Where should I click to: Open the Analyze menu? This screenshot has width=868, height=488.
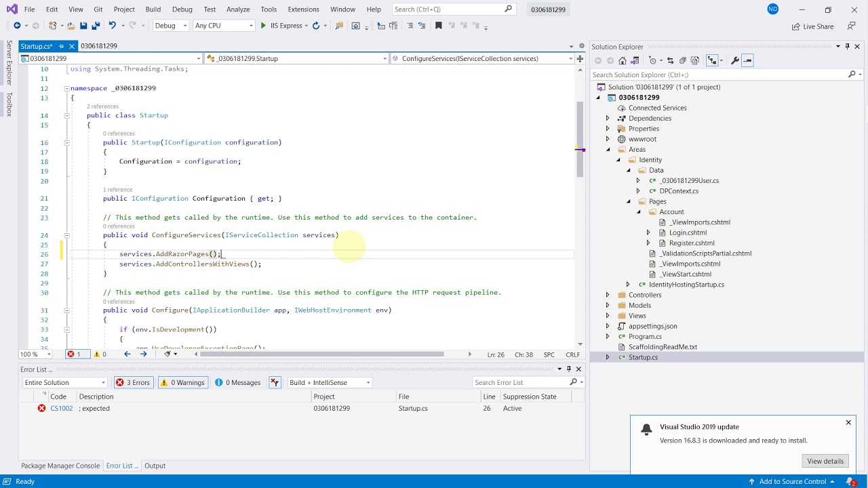[x=238, y=9]
